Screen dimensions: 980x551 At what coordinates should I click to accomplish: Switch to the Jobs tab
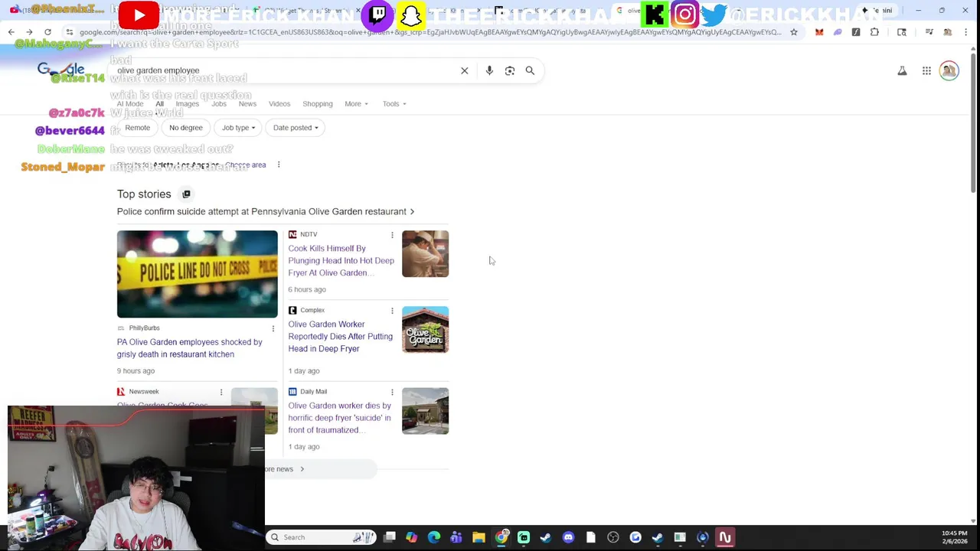click(219, 104)
